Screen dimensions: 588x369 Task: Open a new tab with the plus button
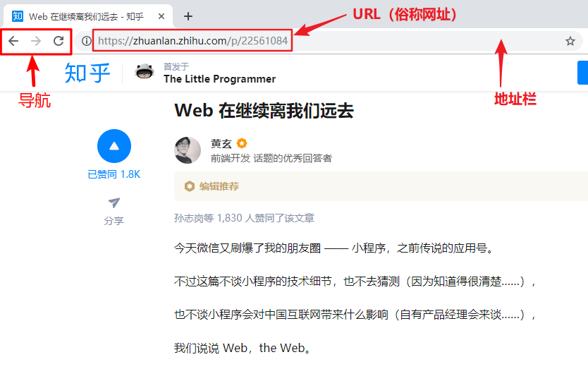(x=188, y=16)
